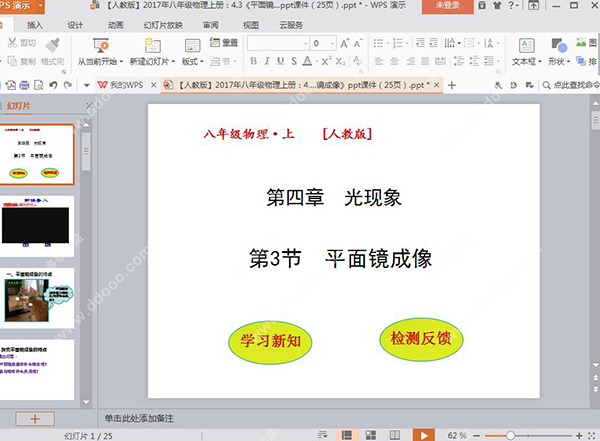Open the 云服务 (Cloud) ribbon tab

(x=291, y=25)
